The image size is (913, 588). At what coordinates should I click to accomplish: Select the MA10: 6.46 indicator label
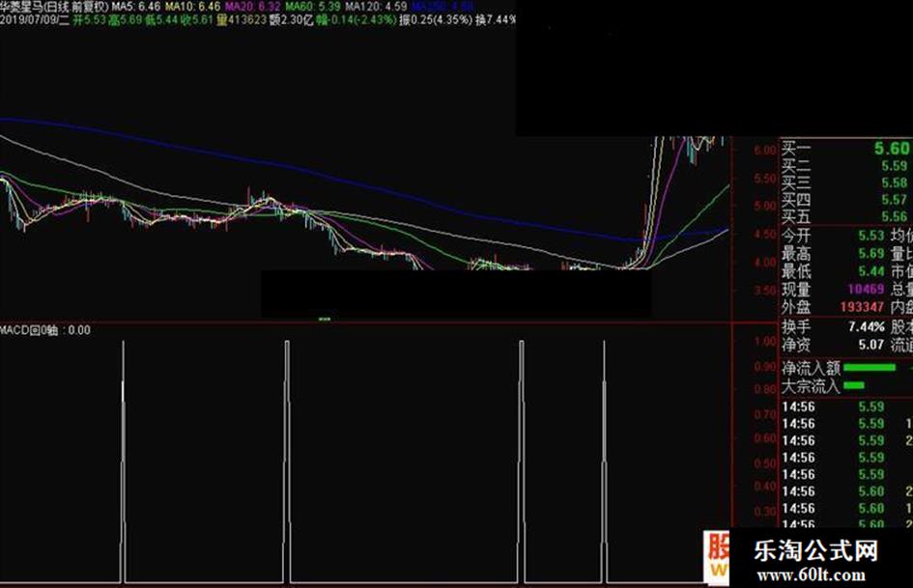pos(192,7)
